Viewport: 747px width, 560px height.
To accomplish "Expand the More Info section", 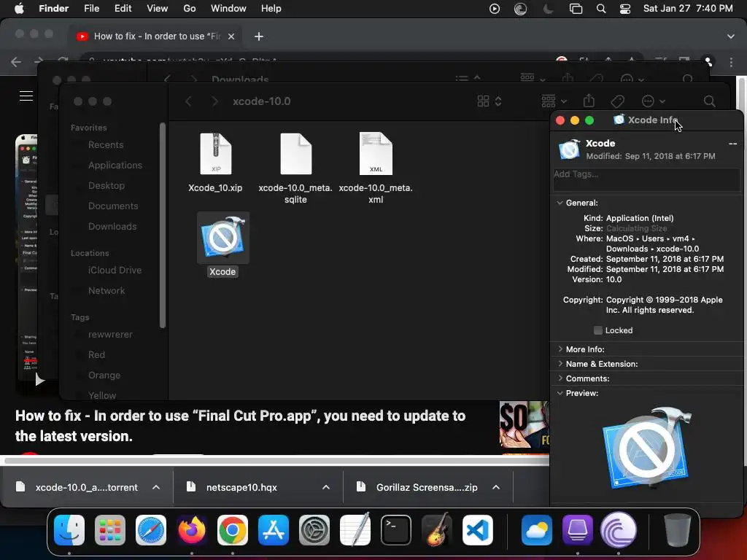I will point(560,349).
